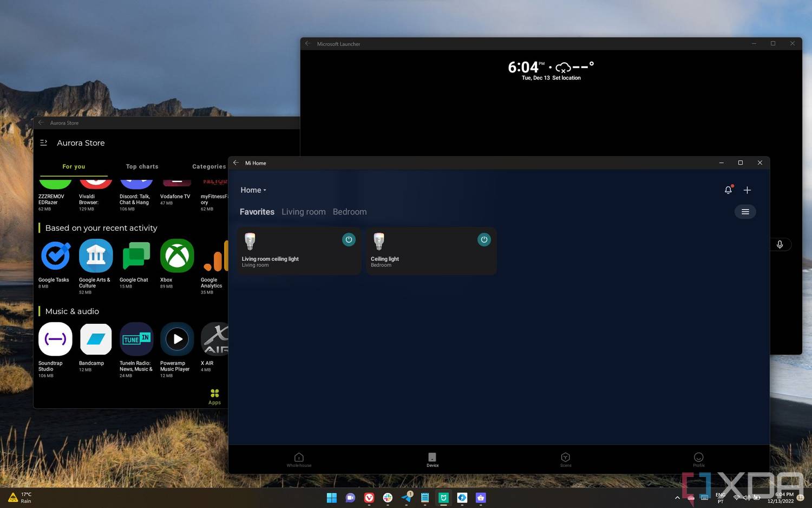Image resolution: width=812 pixels, height=508 pixels.
Task: Click the 6:04 clock widget
Action: click(x=525, y=67)
